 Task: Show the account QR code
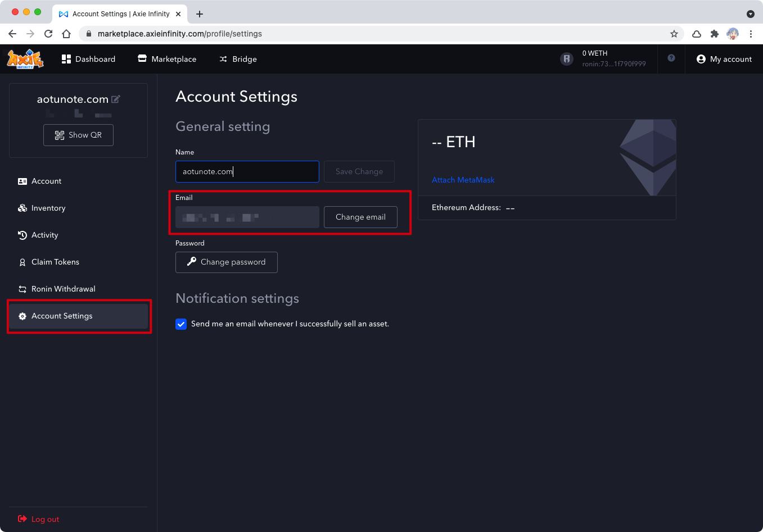[78, 135]
